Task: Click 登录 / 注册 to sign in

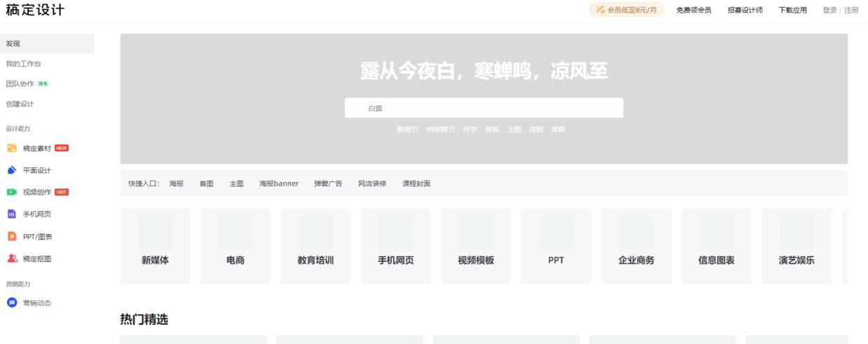Action: [x=840, y=11]
